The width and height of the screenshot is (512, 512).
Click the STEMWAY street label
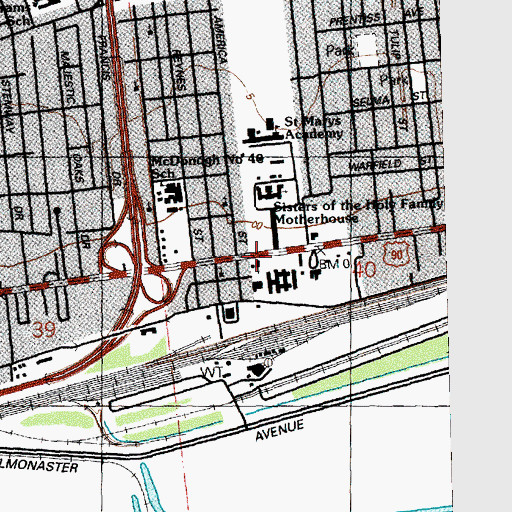tap(8, 106)
